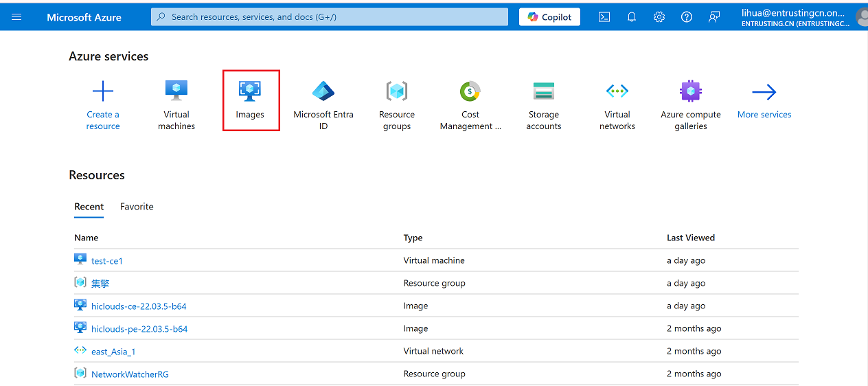Click the test-ce1 virtual machine icon
The width and height of the screenshot is (868, 386).
(80, 260)
